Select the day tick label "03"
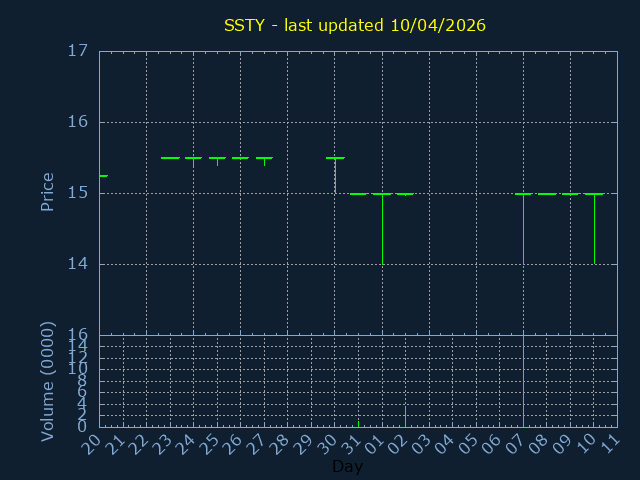 tap(421, 444)
